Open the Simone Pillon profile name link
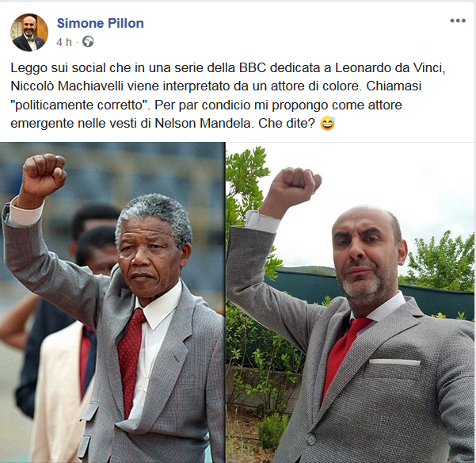Viewport: 476px width, 463px height. [100, 23]
